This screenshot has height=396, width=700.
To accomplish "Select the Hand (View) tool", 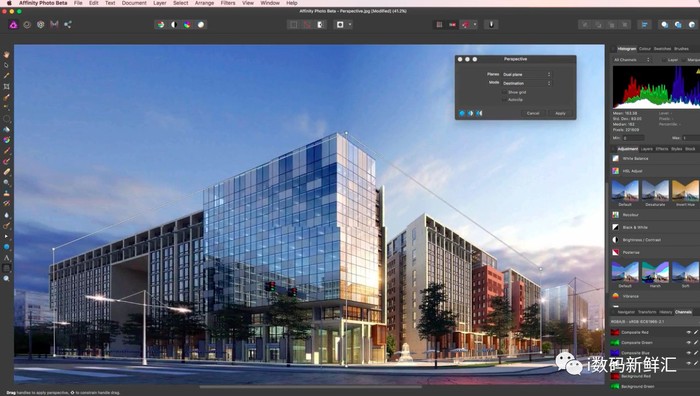I will 6,54.
